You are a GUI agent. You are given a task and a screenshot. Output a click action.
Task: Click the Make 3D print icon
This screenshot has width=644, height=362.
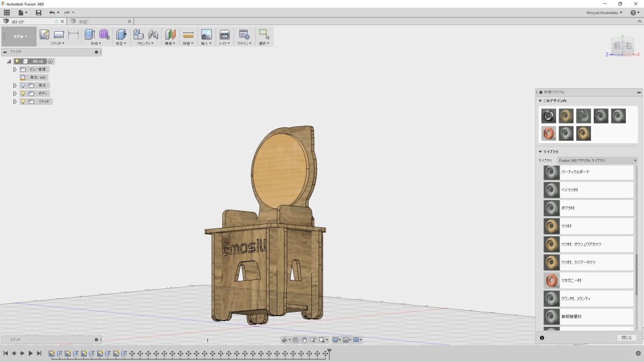pos(224,35)
